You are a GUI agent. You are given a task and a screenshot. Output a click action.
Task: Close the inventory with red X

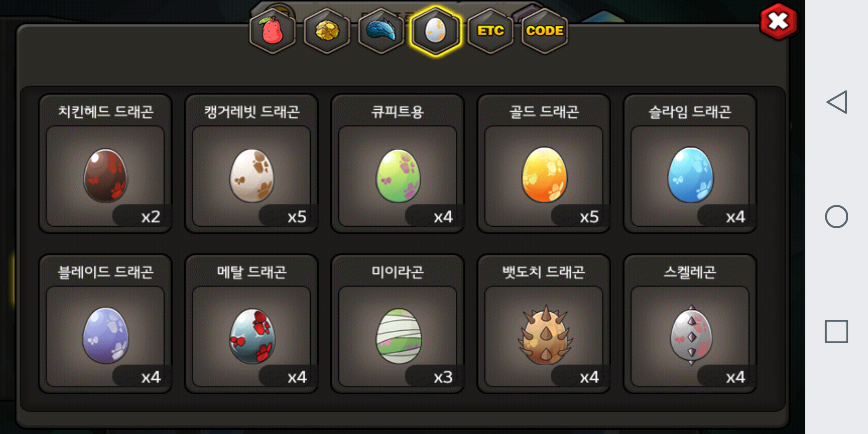(x=778, y=22)
